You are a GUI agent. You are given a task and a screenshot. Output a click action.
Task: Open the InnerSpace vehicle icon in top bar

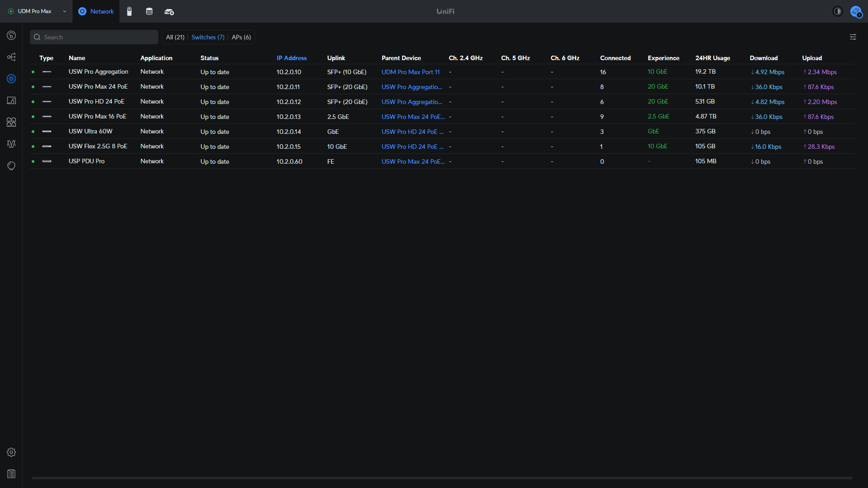tap(169, 12)
